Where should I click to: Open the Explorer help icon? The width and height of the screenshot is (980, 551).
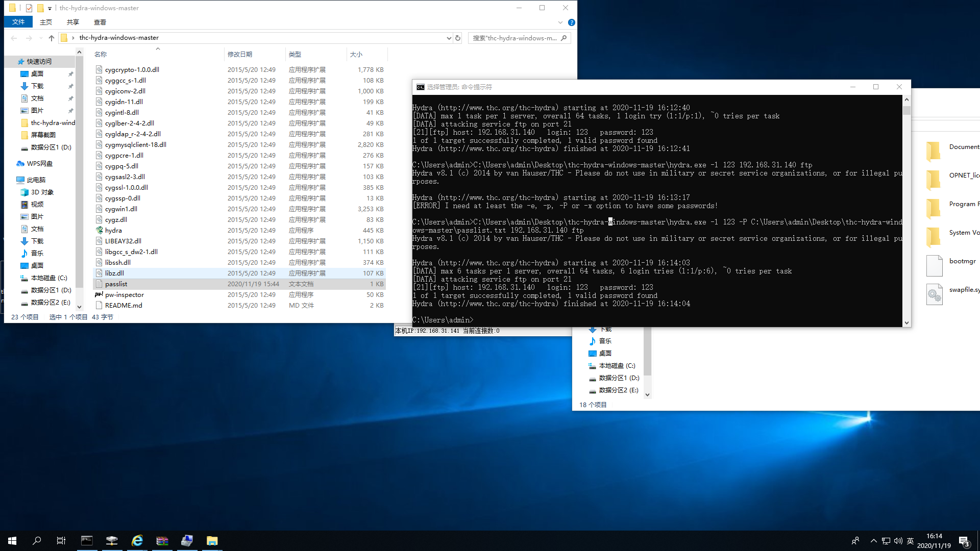pos(571,22)
